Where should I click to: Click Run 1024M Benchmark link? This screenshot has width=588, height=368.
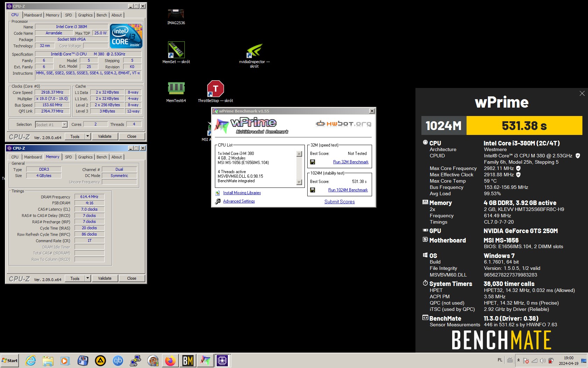pos(348,190)
